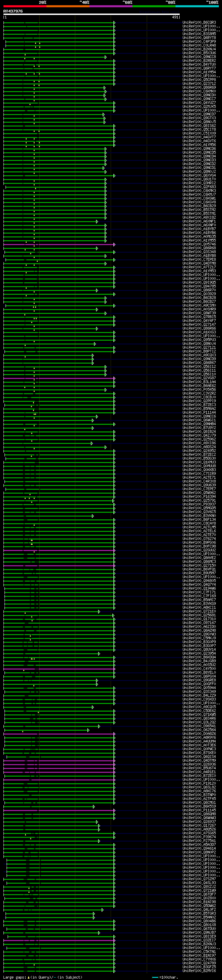Select hit label UniRef100_A1YM56
Viewport: 222px width, 980px height.
click(x=199, y=145)
